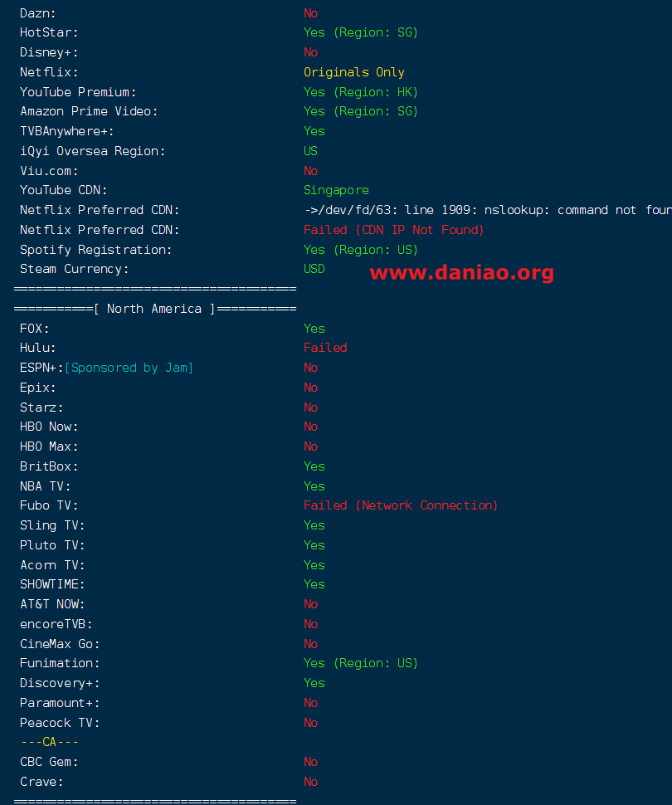Screen dimensions: 672x805
Task: Click 'Yes (Region: SG)' beside HotStar
Action: [360, 33]
